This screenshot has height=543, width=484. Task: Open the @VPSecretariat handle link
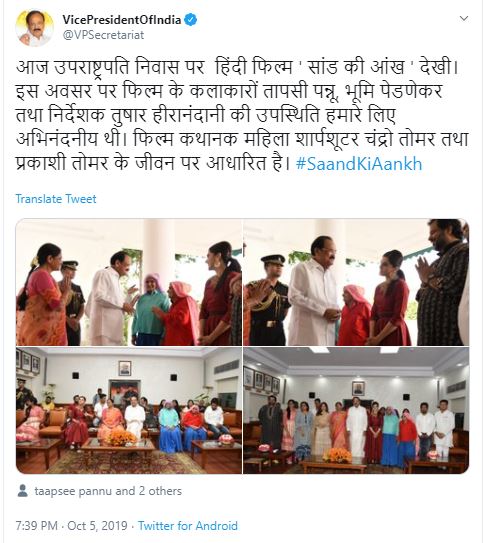(x=103, y=35)
